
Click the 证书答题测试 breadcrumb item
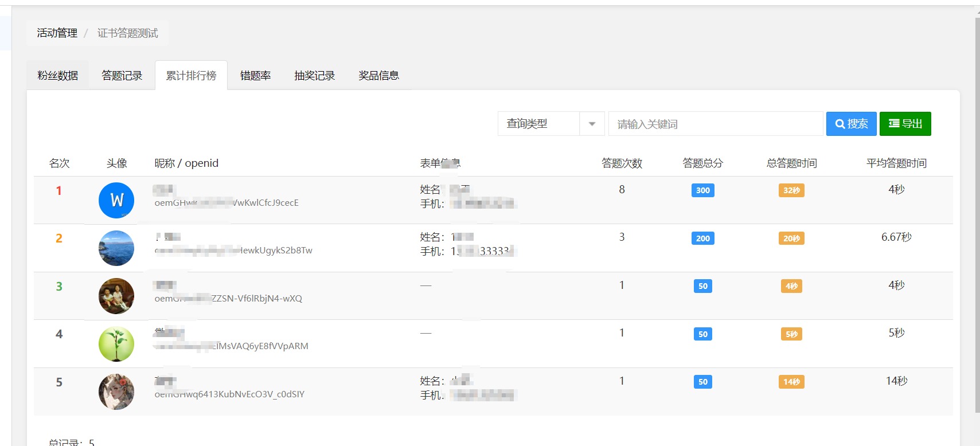coord(128,33)
